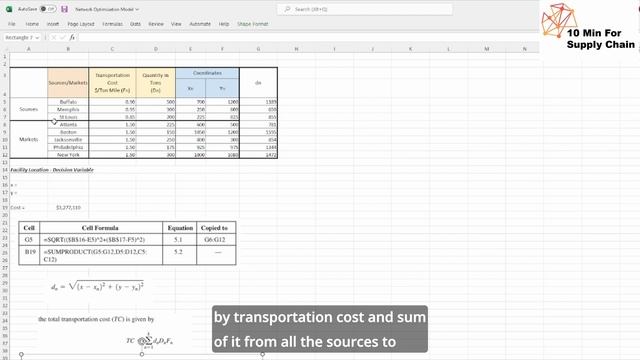Click the 'Memphis' cell
Viewport: 640px width, 360px height.
[68, 109]
